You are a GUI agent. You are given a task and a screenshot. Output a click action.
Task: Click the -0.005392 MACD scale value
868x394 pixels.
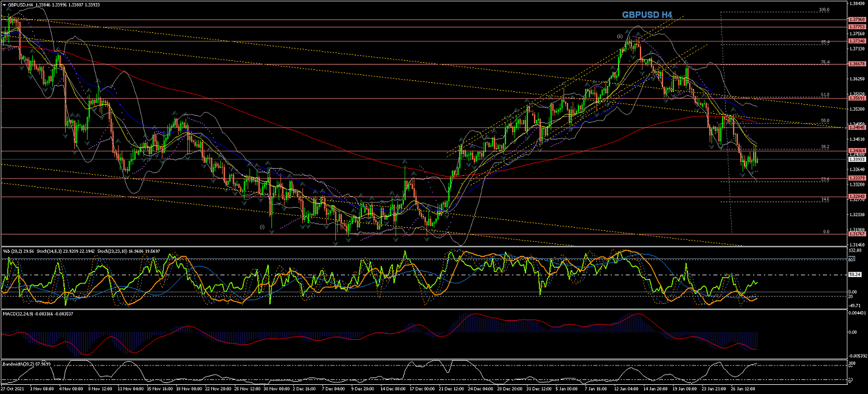857,356
